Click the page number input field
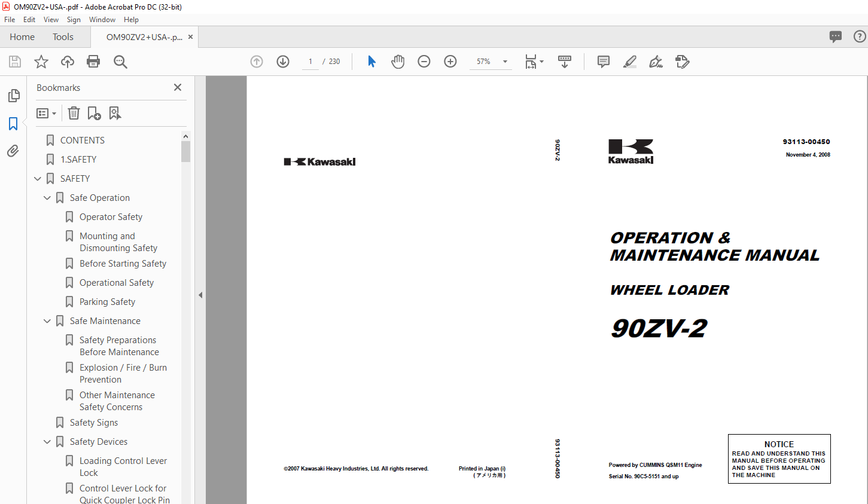This screenshot has height=504, width=868. (x=310, y=62)
